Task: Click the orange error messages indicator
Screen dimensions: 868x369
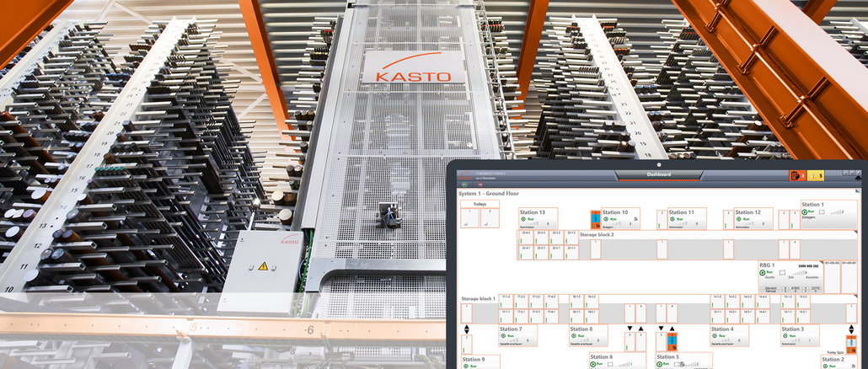Action: click(x=796, y=175)
